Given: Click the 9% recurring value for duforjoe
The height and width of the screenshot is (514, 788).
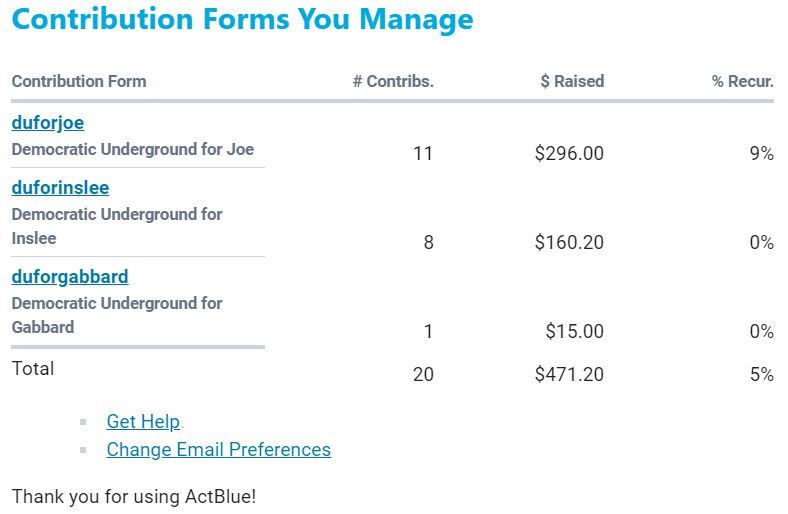Looking at the screenshot, I should [x=761, y=154].
